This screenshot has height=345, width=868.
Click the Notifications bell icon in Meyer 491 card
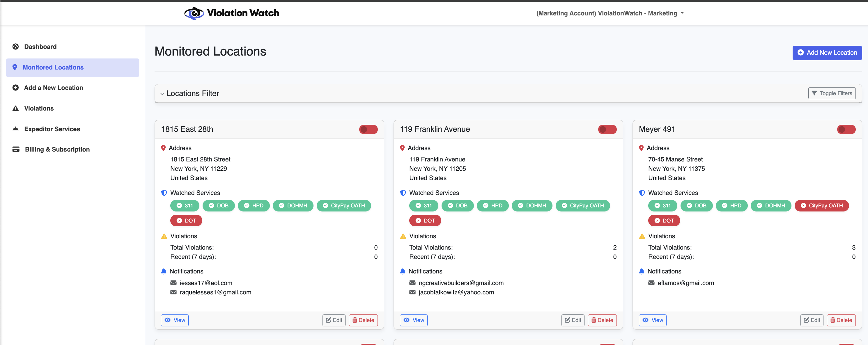(x=642, y=271)
